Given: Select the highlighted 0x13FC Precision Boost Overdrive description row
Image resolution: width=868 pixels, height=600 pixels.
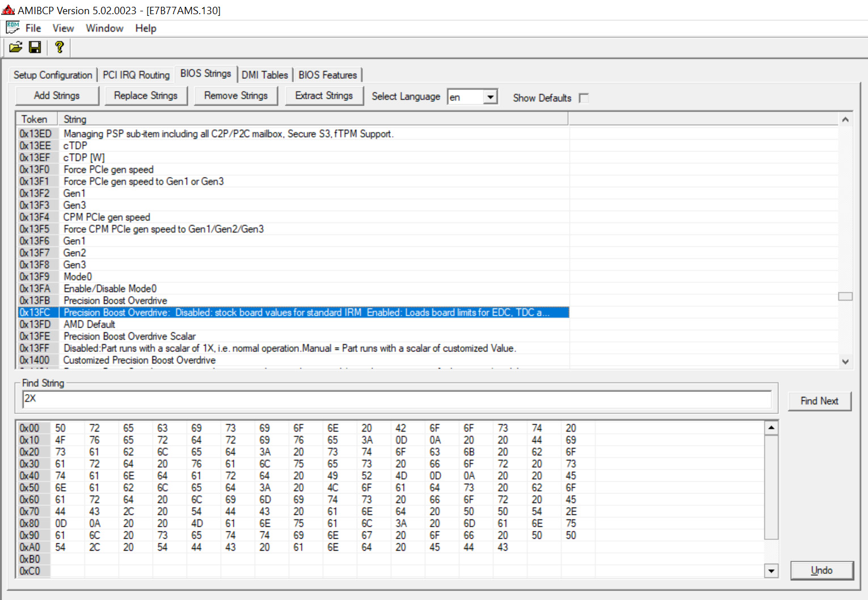Looking at the screenshot, I should tap(293, 312).
